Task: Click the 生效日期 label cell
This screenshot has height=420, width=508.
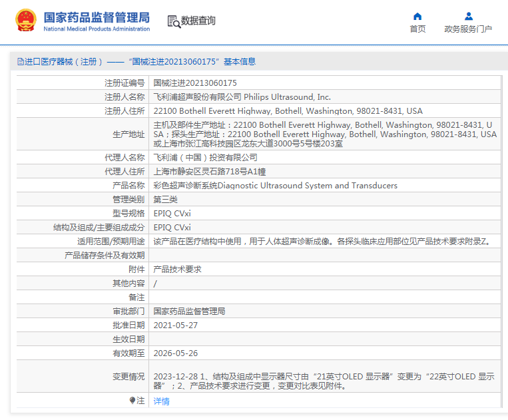Action: [x=83, y=339]
